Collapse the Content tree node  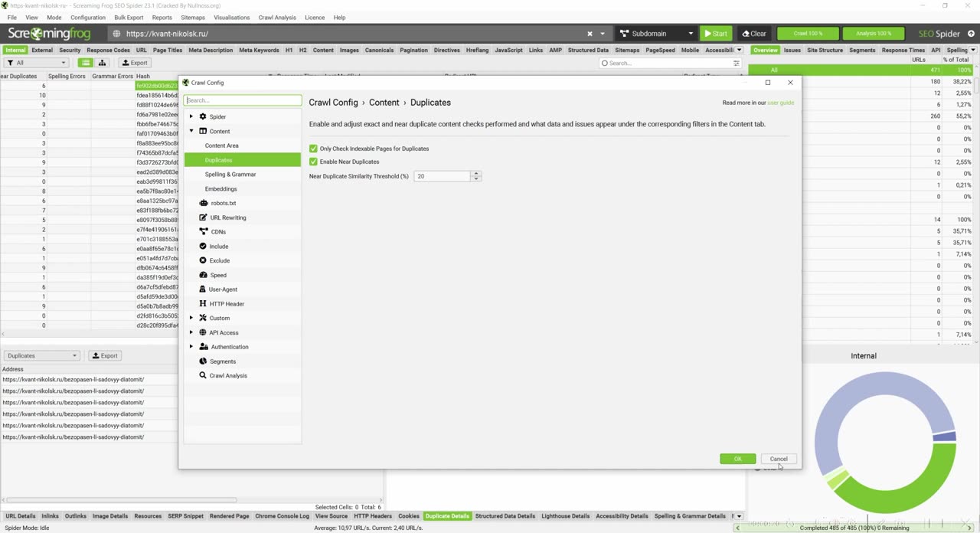pyautogui.click(x=191, y=131)
